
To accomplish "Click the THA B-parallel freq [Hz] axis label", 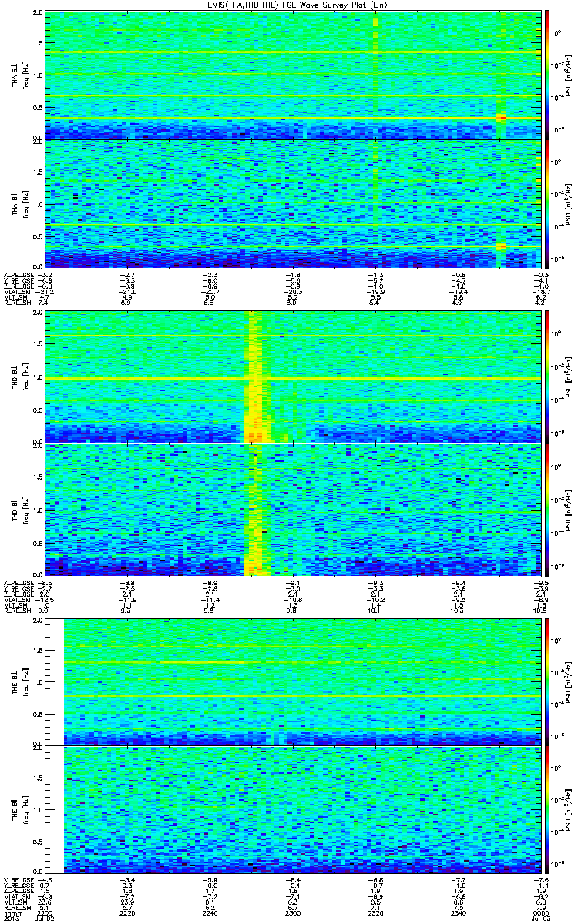I will click(25, 203).
